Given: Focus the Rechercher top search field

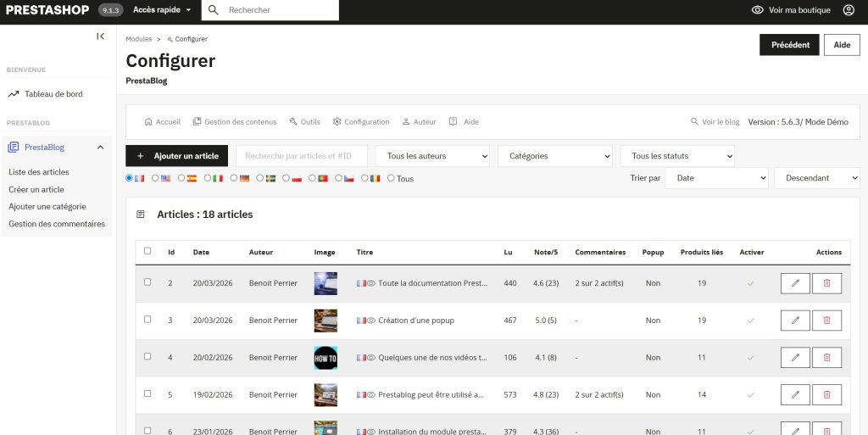Looking at the screenshot, I should coord(270,10).
